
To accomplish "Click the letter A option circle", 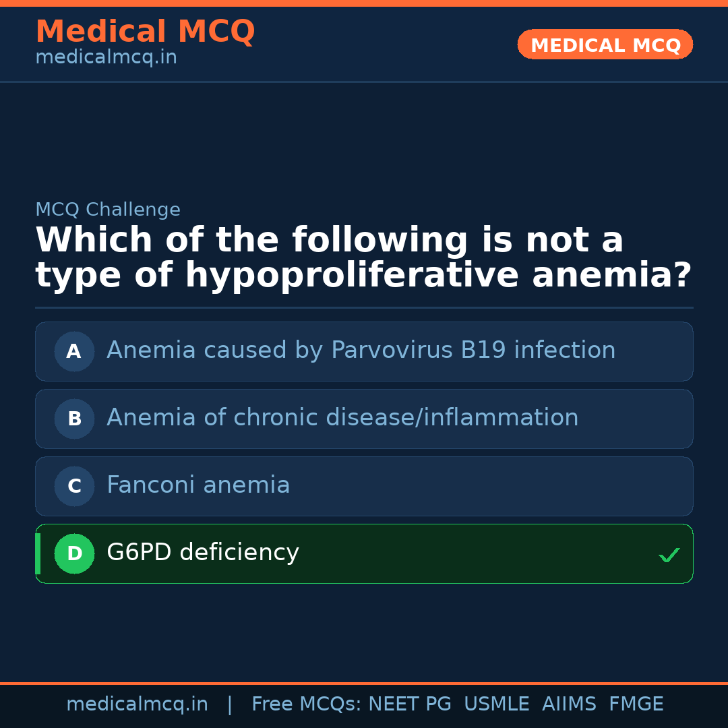I will click(74, 351).
